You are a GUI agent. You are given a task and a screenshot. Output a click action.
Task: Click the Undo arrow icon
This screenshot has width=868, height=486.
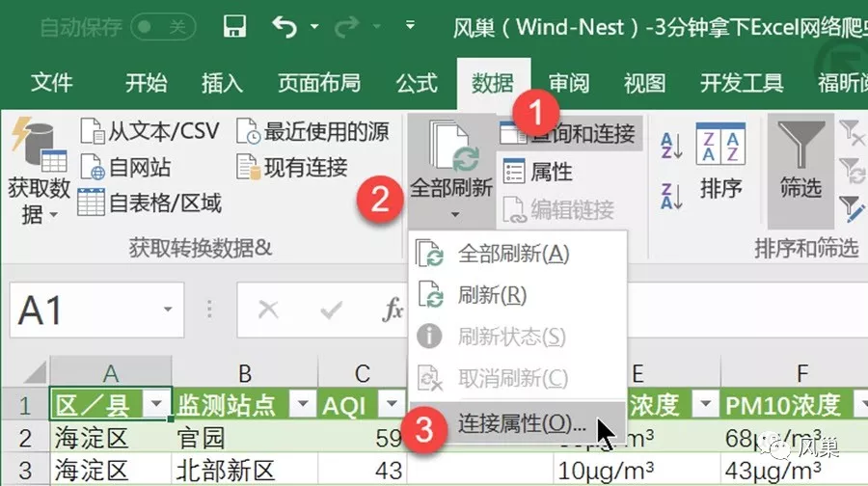pos(285,26)
